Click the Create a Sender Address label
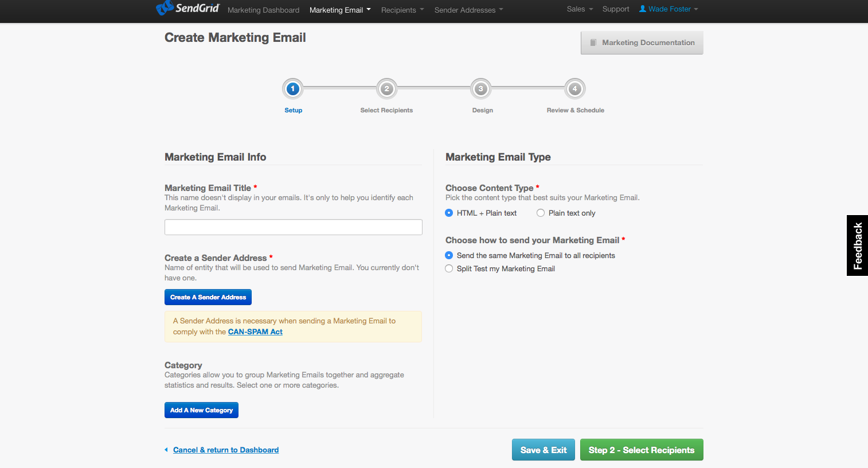The height and width of the screenshot is (468, 868). 216,258
